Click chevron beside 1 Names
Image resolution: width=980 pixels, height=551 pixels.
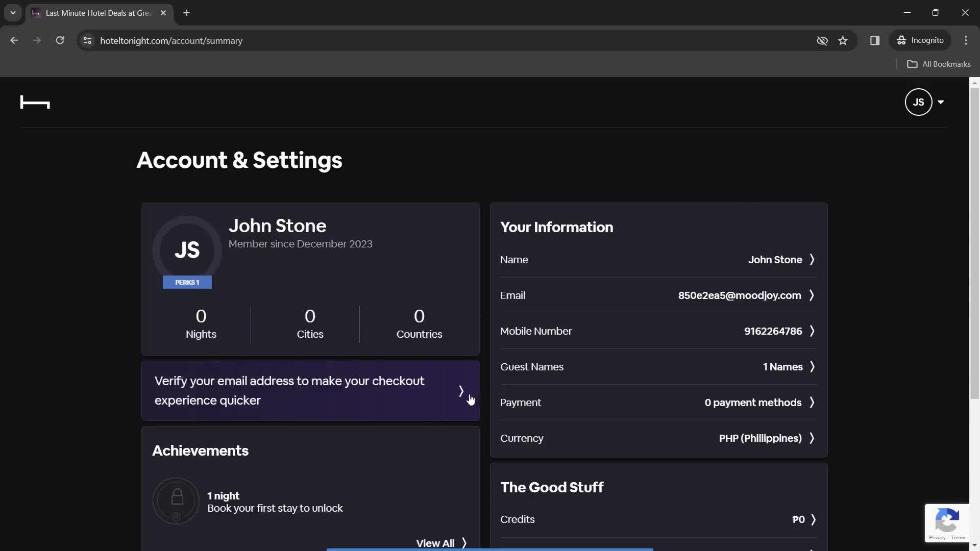(812, 367)
